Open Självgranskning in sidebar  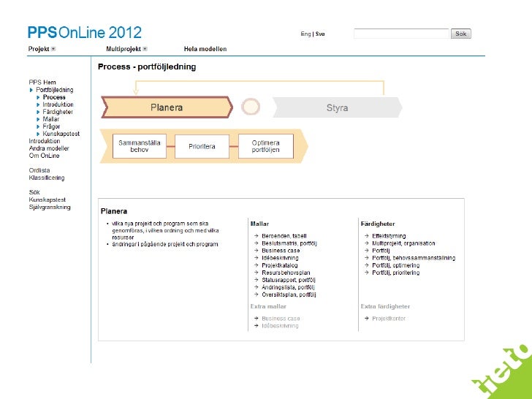[50, 207]
